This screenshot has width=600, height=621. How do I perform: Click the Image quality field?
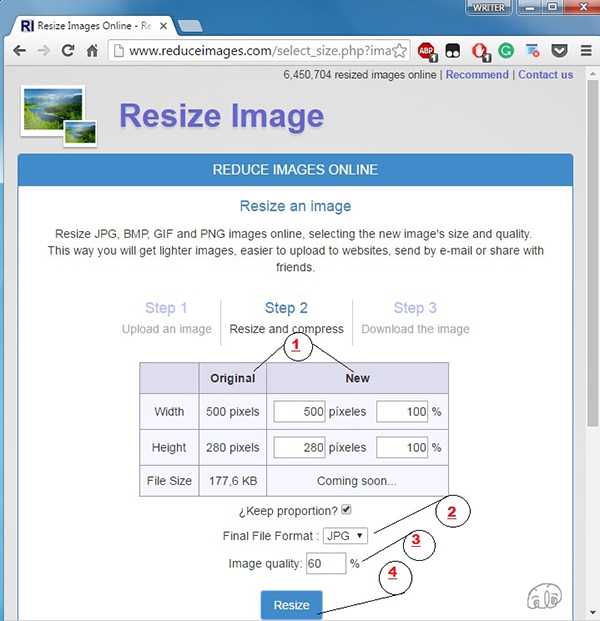326,563
